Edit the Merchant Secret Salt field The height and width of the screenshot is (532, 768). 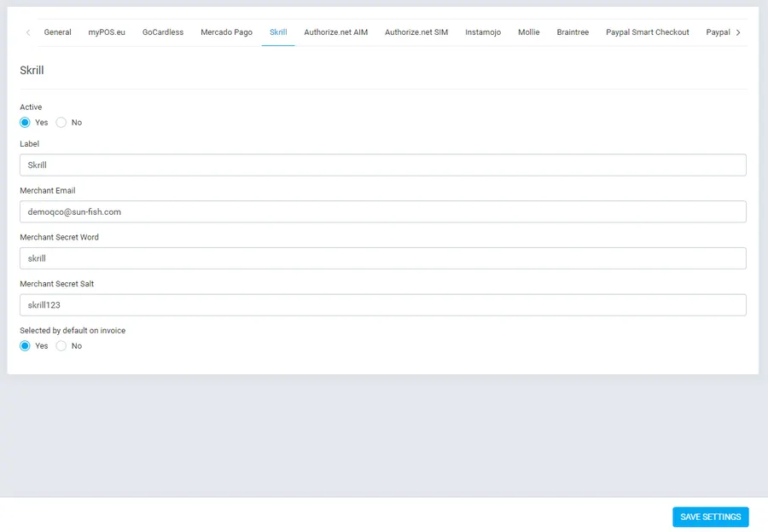(383, 305)
